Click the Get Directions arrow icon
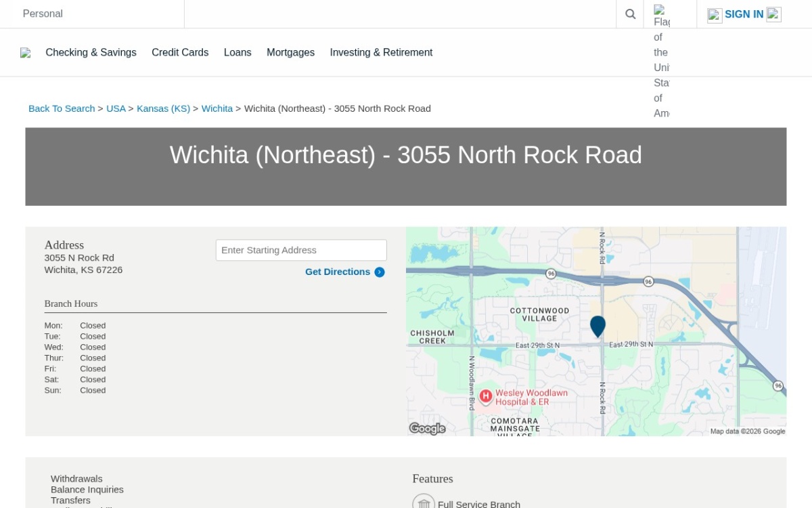 (380, 272)
